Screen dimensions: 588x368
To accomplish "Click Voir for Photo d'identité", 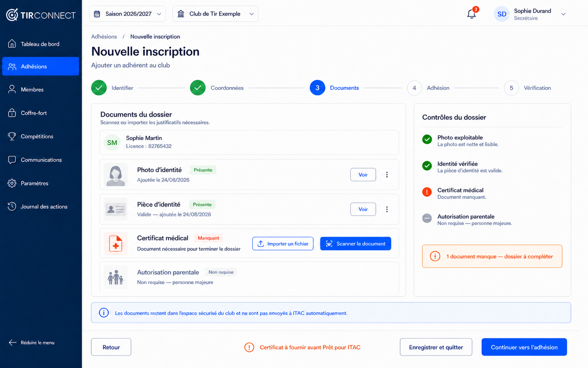I will 363,175.
